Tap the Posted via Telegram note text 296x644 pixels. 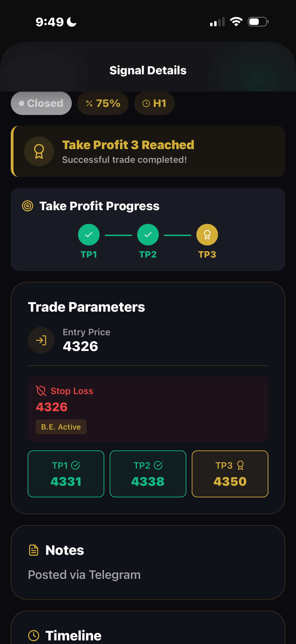84,575
